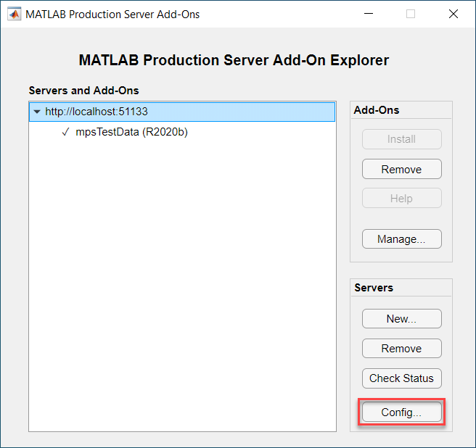The height and width of the screenshot is (448, 476).
Task: Click the Install add-on button
Action: coord(402,139)
